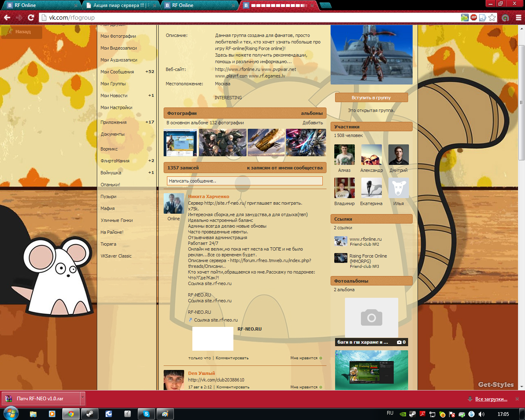Viewport: 525px width, 420px height.
Task: Open Участники section header
Action: [371, 127]
